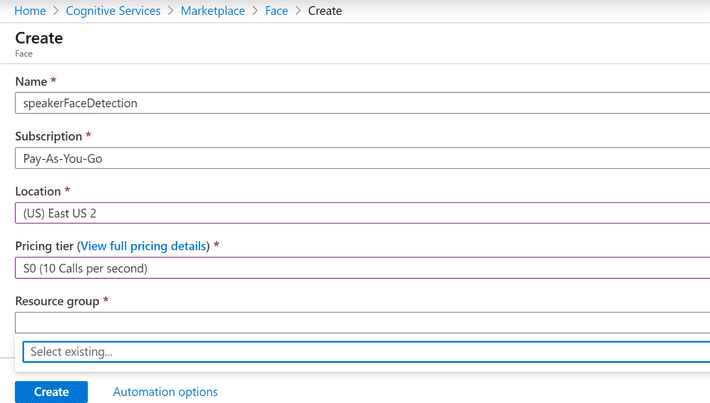Open the Subscription dropdown showing Pay-As-You-Go
Viewport: 710px width, 403px height.
click(362, 158)
